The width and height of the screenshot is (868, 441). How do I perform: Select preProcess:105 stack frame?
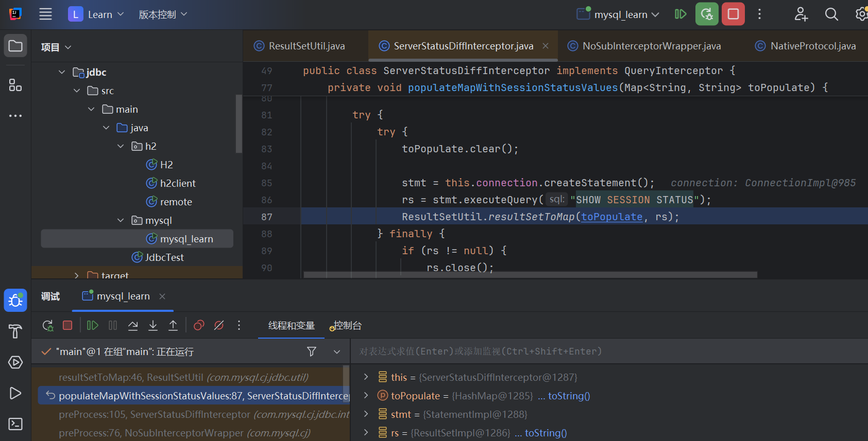191,414
